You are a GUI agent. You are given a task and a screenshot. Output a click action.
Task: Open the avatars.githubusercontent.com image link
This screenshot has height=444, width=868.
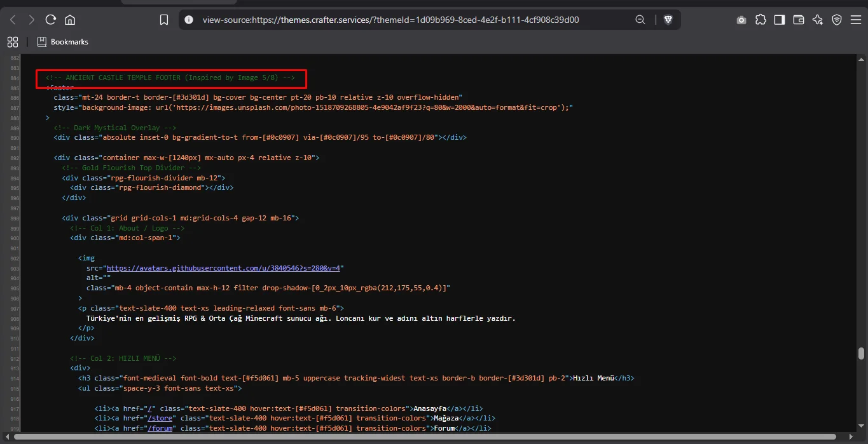pyautogui.click(x=225, y=268)
